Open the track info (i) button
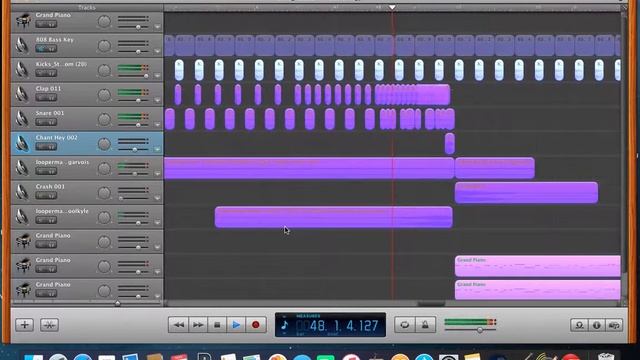Viewport: 640px width, 360px height. 597,325
